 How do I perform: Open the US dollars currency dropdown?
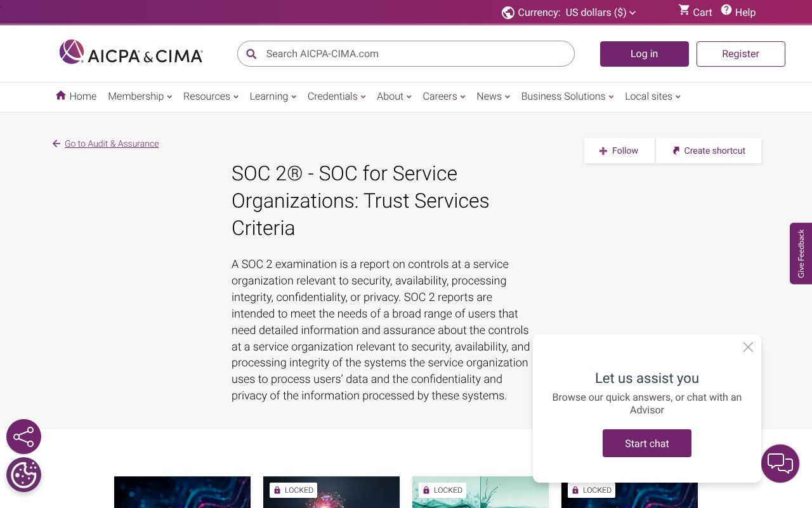click(x=599, y=12)
